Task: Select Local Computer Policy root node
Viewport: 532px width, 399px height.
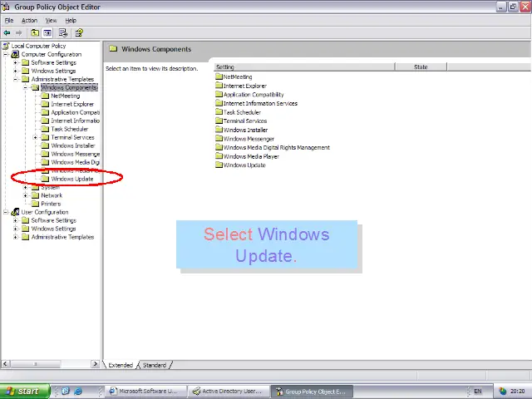Action: 38,46
